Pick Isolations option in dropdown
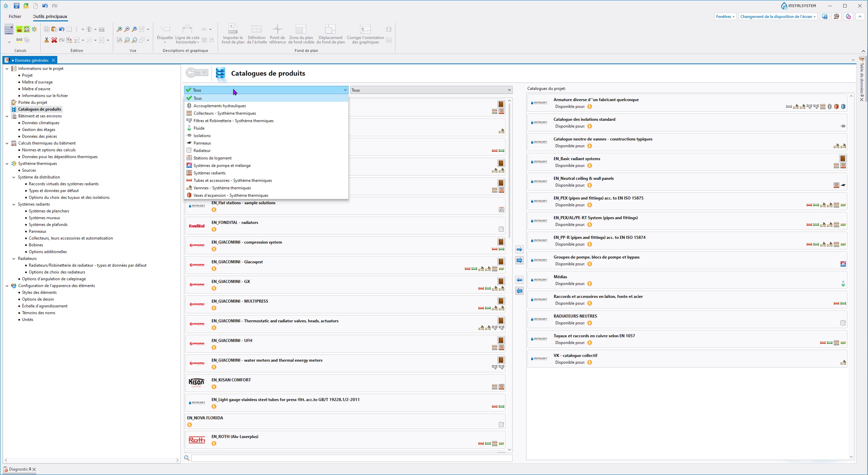Image resolution: width=868 pixels, height=475 pixels. [202, 136]
